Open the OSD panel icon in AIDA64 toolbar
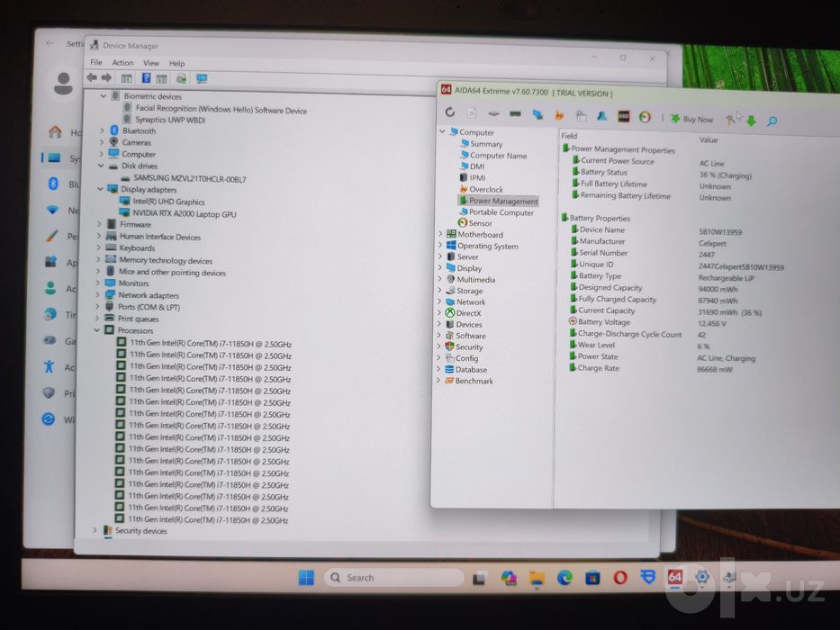This screenshot has height=630, width=840. [x=624, y=116]
